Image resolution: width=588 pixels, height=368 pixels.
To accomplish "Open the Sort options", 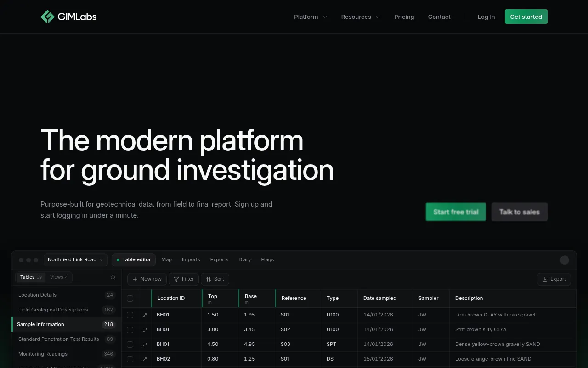I will pos(215,279).
